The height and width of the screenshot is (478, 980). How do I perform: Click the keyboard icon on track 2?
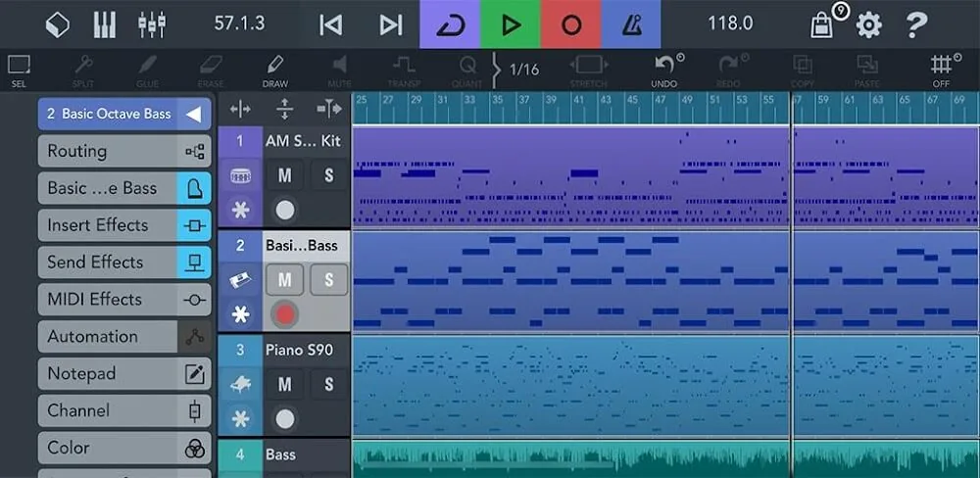pos(241,280)
